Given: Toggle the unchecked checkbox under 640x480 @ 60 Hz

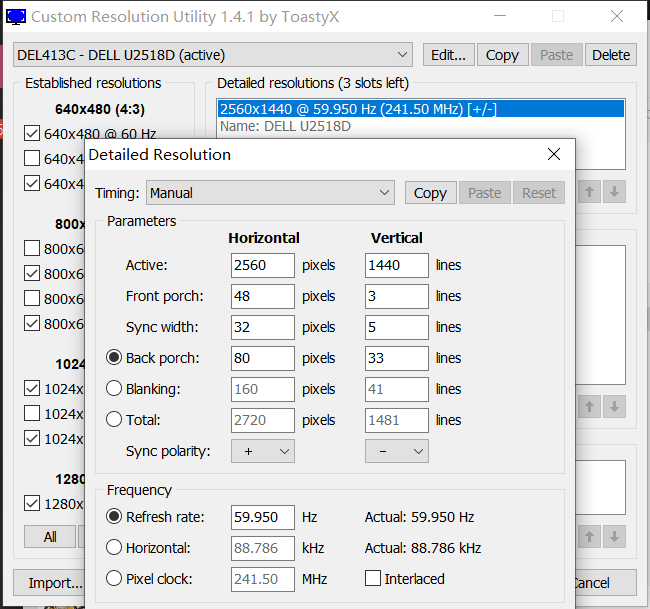Looking at the screenshot, I should pyautogui.click(x=32, y=158).
